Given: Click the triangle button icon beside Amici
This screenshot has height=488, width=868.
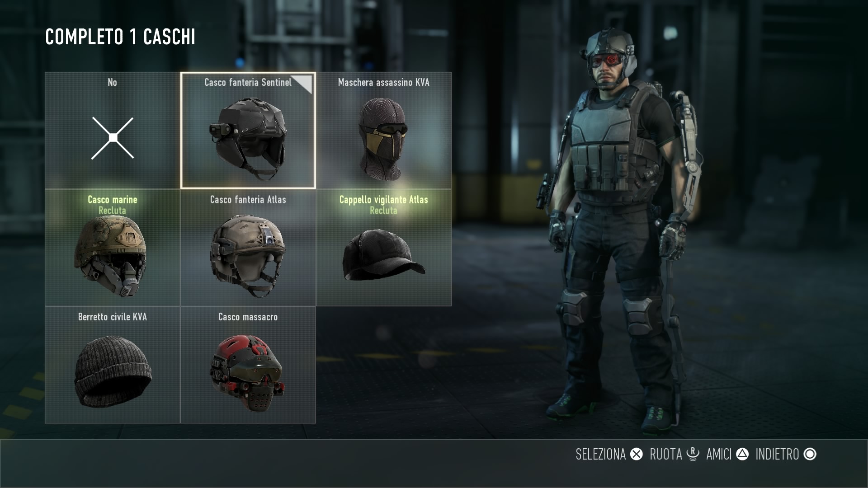Looking at the screenshot, I should 742,454.
